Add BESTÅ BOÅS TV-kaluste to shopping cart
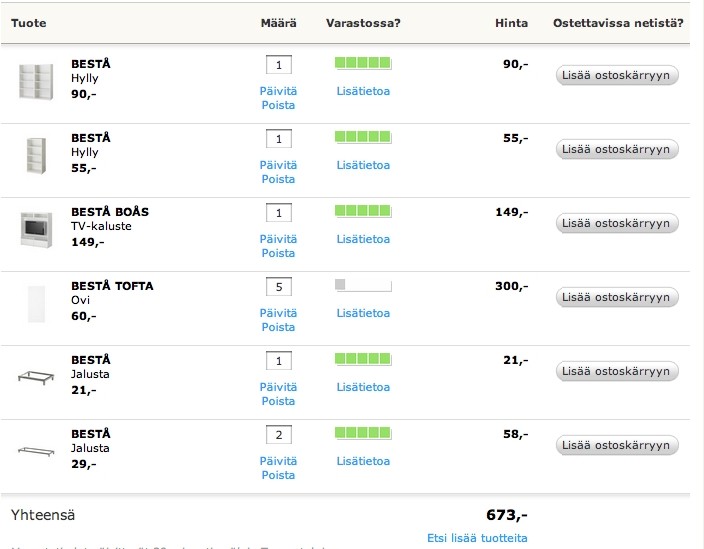 click(617, 224)
